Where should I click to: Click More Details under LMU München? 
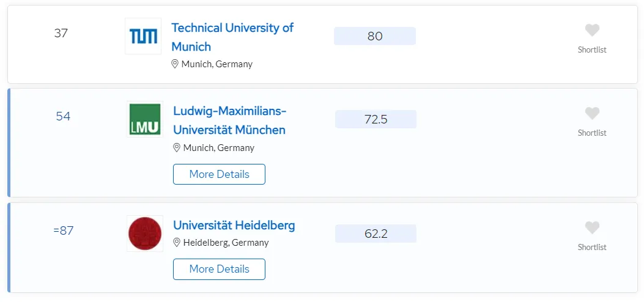[x=219, y=174]
